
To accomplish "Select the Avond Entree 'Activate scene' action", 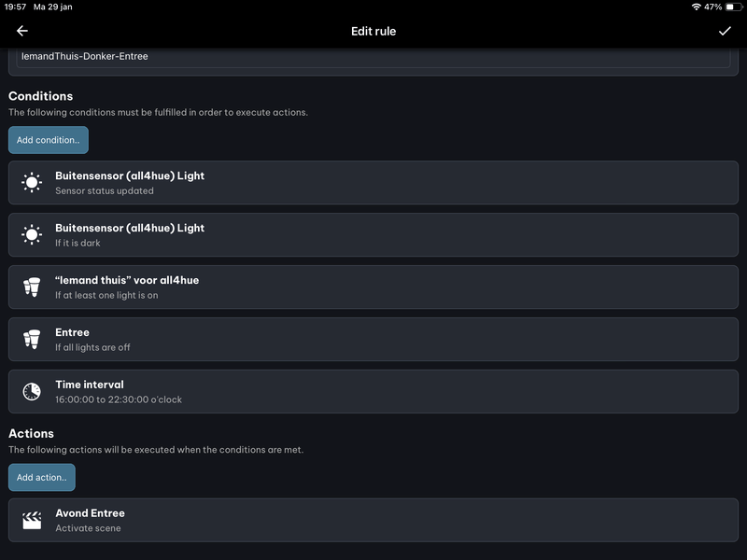I will (373, 520).
